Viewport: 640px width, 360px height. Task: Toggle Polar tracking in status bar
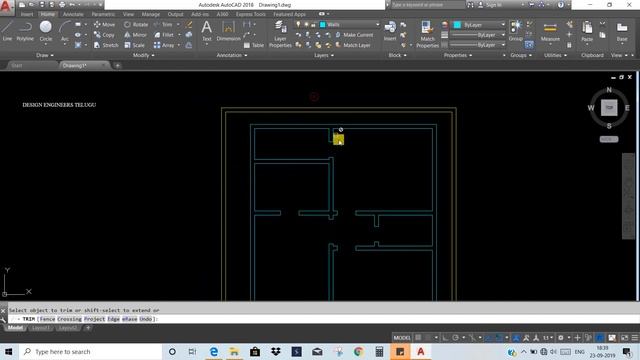click(456, 338)
